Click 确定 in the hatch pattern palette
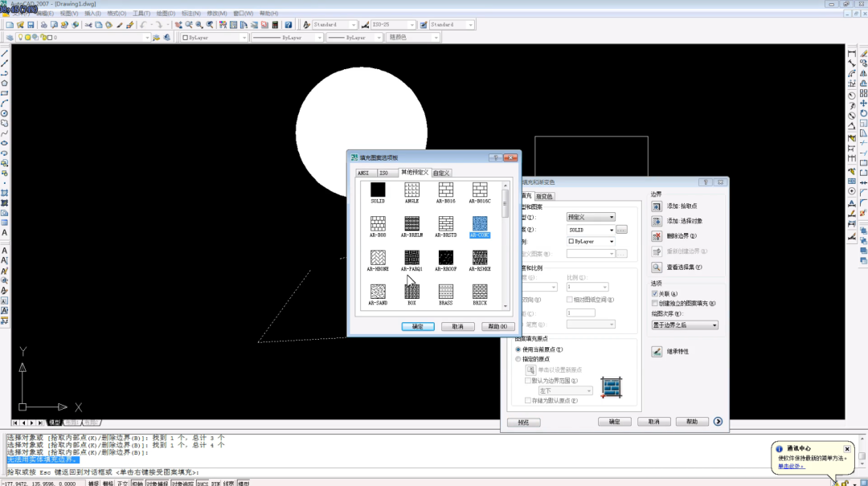This screenshot has height=486, width=868. pyautogui.click(x=418, y=327)
